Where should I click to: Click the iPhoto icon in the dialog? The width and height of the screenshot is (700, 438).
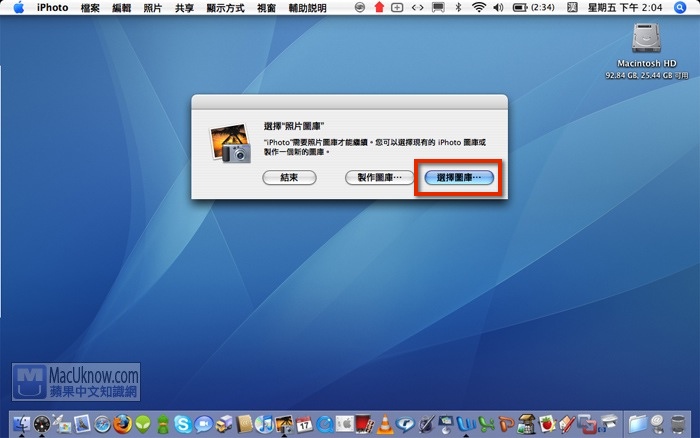pyautogui.click(x=230, y=143)
